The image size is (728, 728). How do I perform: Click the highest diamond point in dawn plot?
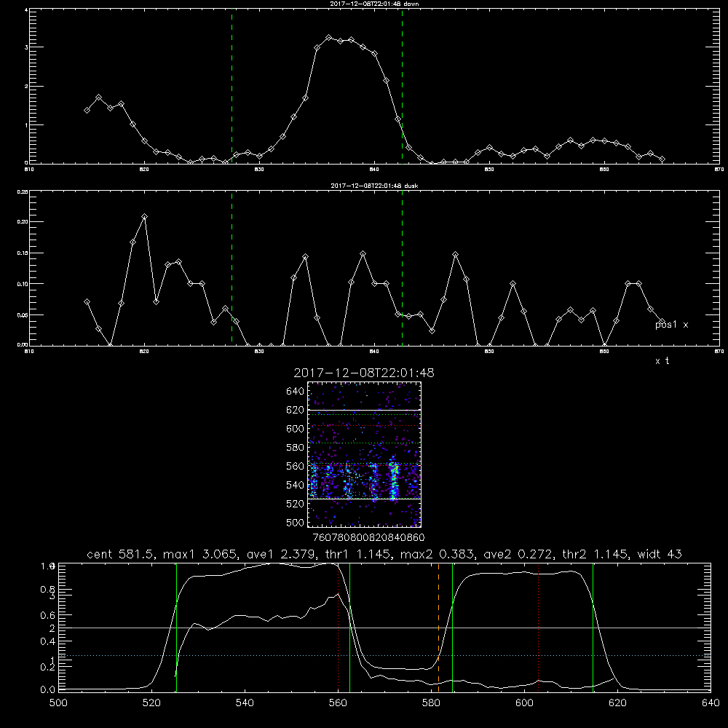pos(329,38)
